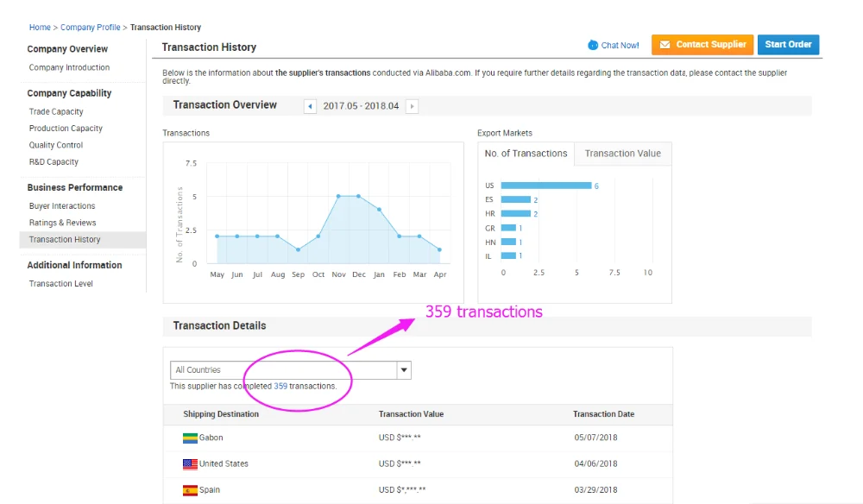Navigate to Trade Capacity page
This screenshot has width=863, height=504.
point(56,111)
